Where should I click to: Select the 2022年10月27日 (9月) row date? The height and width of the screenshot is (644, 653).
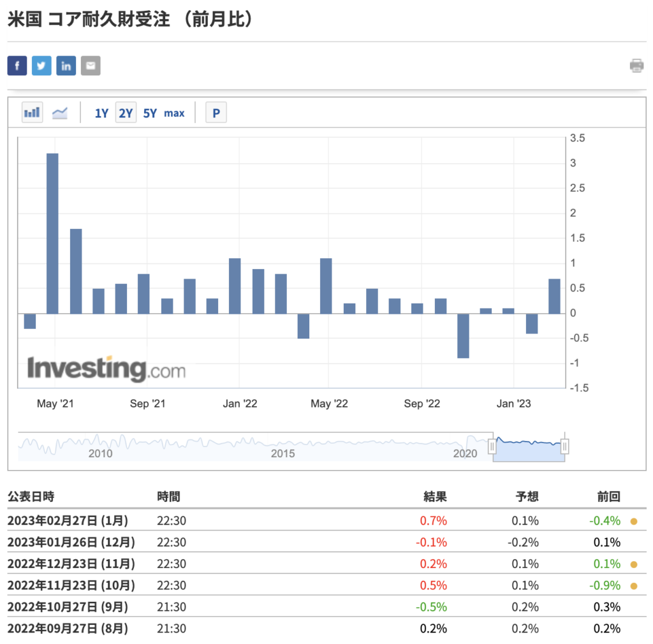[x=68, y=607]
